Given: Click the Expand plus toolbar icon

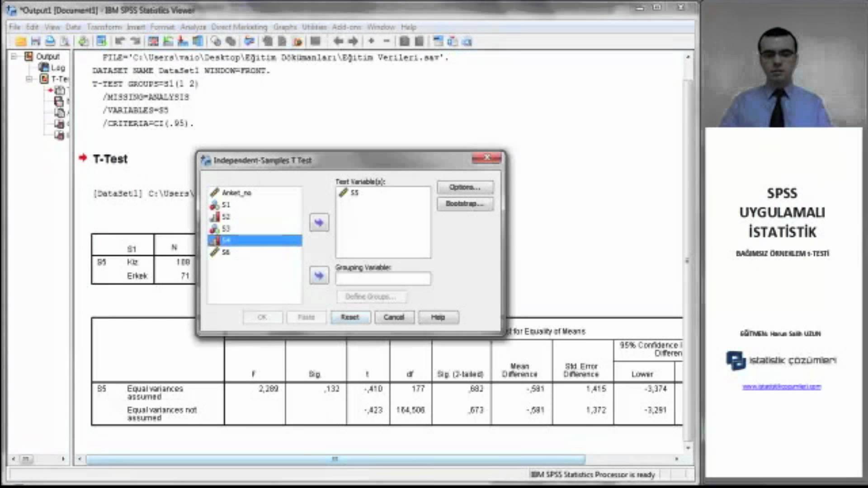Looking at the screenshot, I should click(x=371, y=42).
